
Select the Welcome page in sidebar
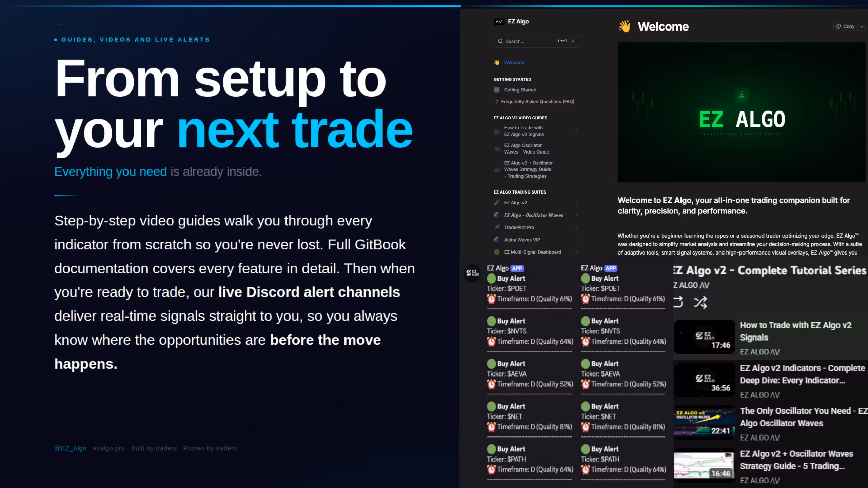pyautogui.click(x=514, y=63)
